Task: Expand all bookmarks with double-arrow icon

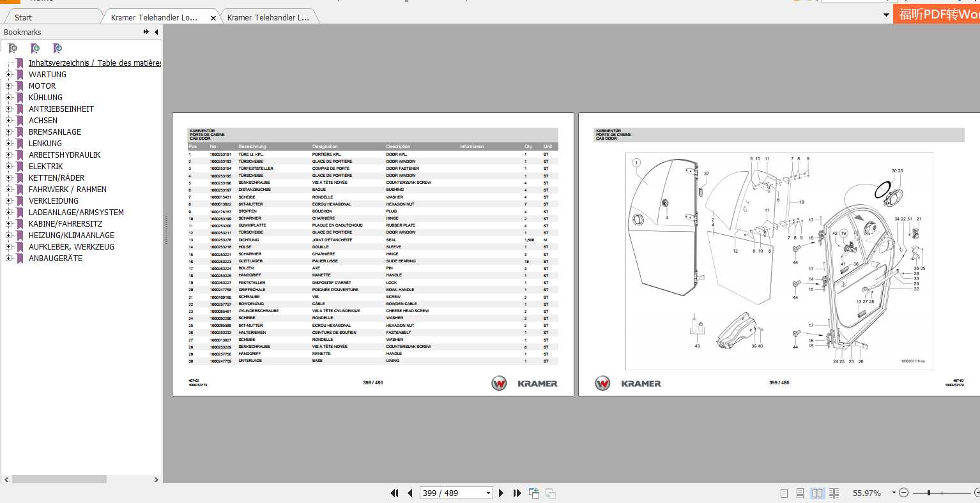Action: [146, 32]
